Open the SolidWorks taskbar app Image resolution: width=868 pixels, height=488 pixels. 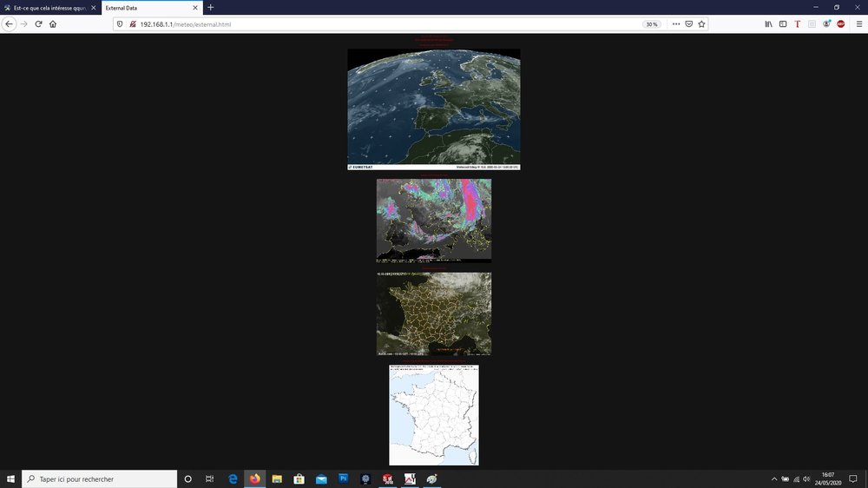coord(387,478)
